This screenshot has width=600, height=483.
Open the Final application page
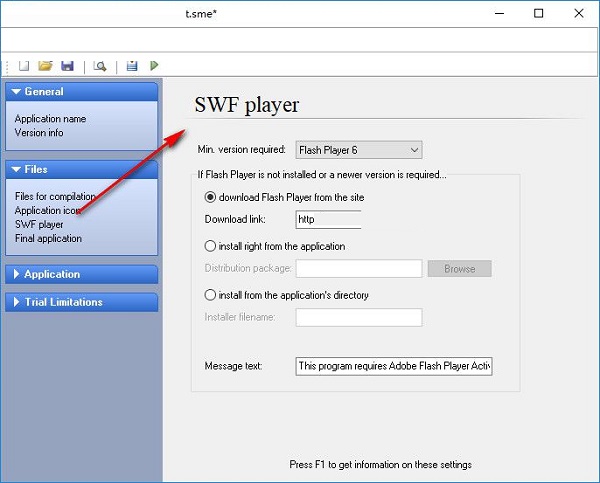[48, 238]
